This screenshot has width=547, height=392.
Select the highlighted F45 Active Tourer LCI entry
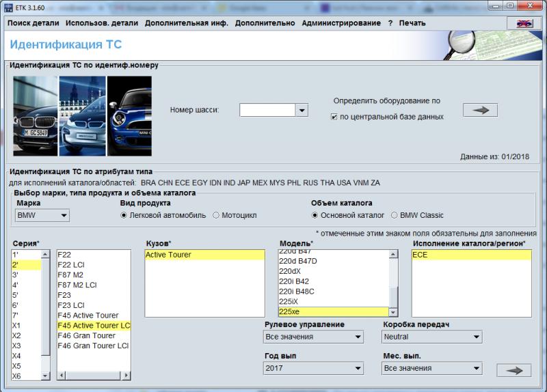pos(94,326)
